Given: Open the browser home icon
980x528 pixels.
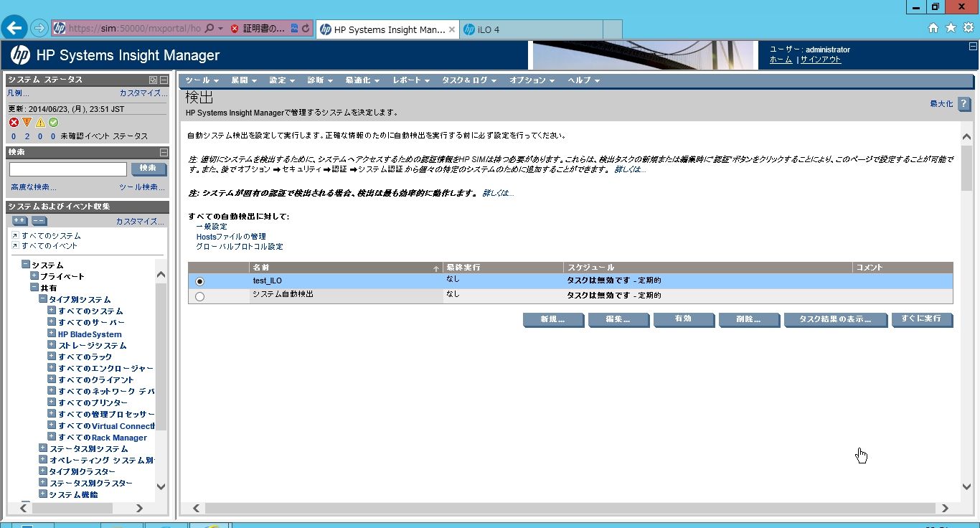Looking at the screenshot, I should click(933, 28).
